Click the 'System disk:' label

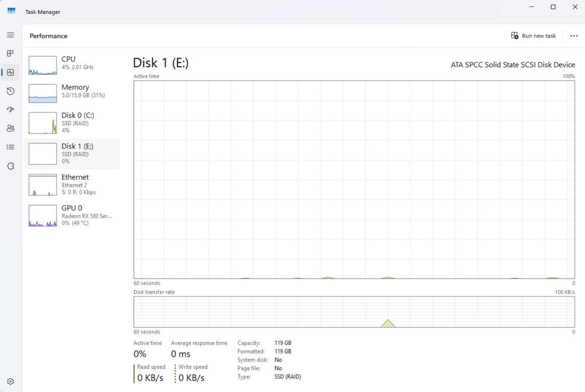[253, 360]
